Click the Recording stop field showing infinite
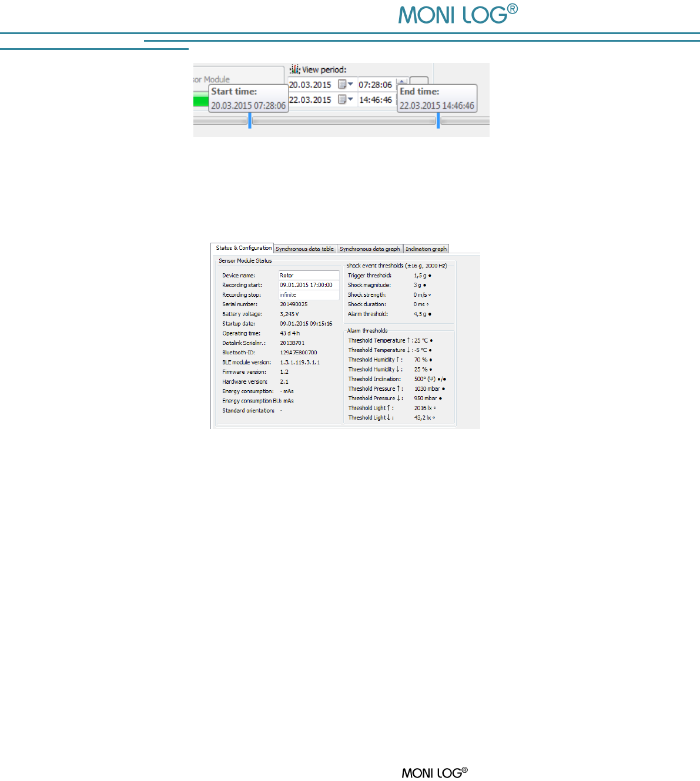Image resolution: width=700 pixels, height=781 pixels. [309, 295]
